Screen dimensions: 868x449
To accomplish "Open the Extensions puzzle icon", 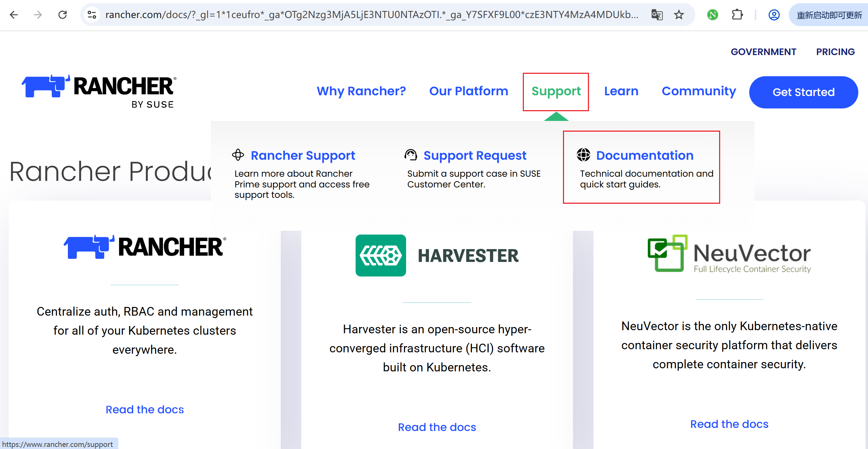I will 737,15.
